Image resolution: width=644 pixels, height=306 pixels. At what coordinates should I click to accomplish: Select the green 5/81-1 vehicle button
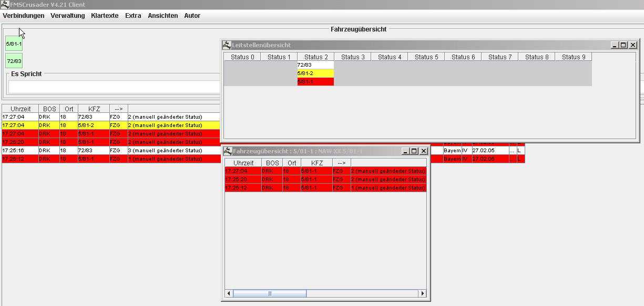click(x=14, y=44)
